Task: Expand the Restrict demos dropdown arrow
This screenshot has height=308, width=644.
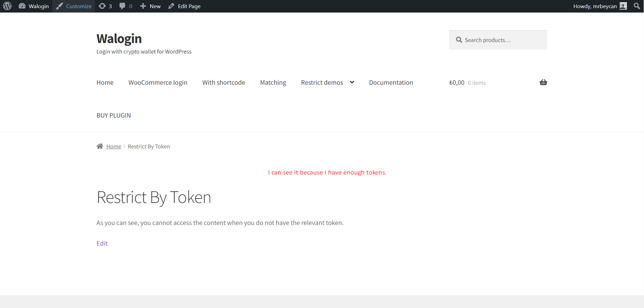Action: click(352, 82)
